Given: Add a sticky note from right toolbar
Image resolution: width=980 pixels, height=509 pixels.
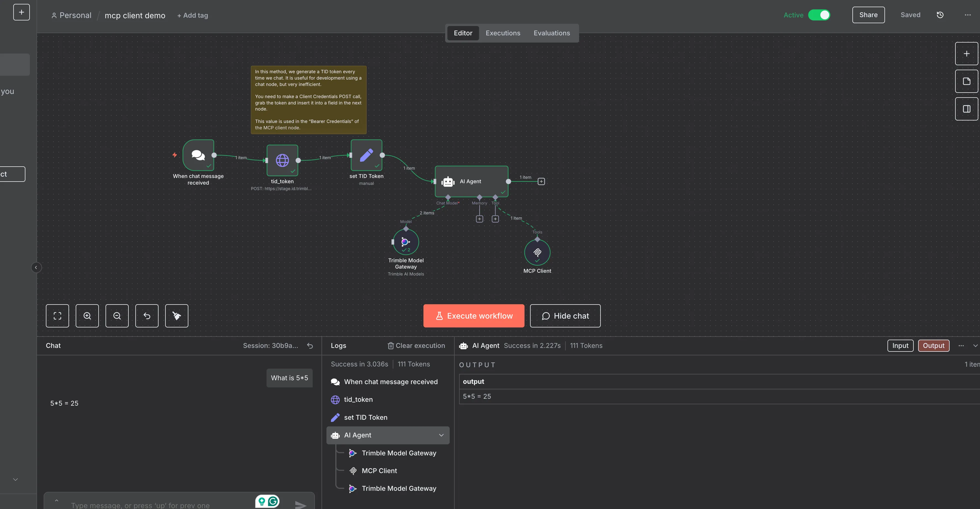Looking at the screenshot, I should point(966,81).
